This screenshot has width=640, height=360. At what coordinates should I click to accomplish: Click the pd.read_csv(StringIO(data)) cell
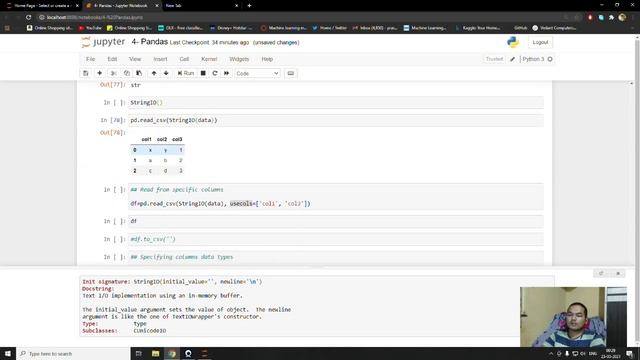point(336,120)
